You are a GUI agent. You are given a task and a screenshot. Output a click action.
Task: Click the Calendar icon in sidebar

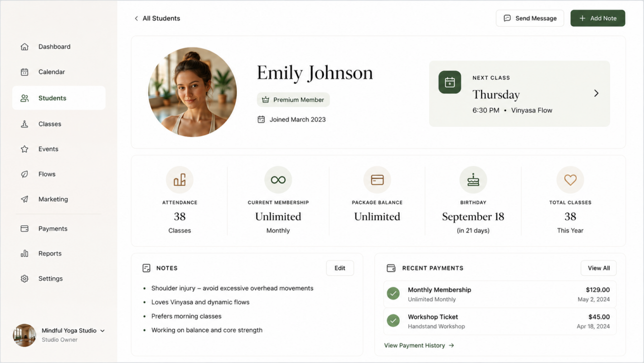[24, 72]
